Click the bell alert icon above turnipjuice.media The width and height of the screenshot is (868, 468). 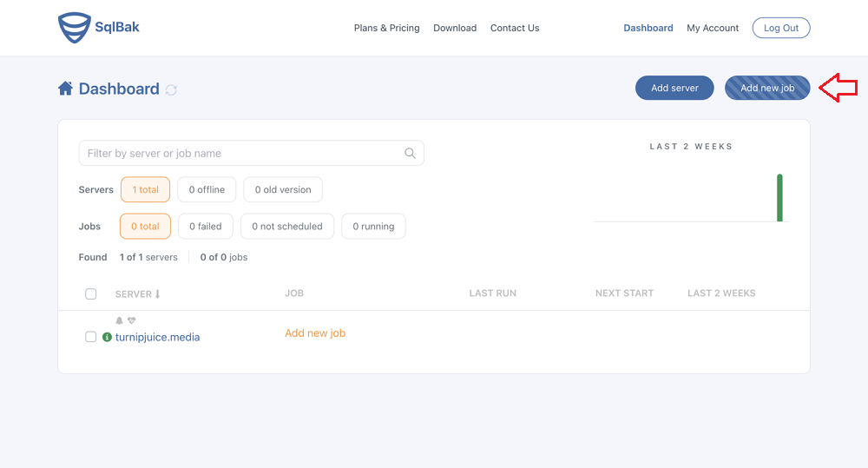[x=119, y=320]
